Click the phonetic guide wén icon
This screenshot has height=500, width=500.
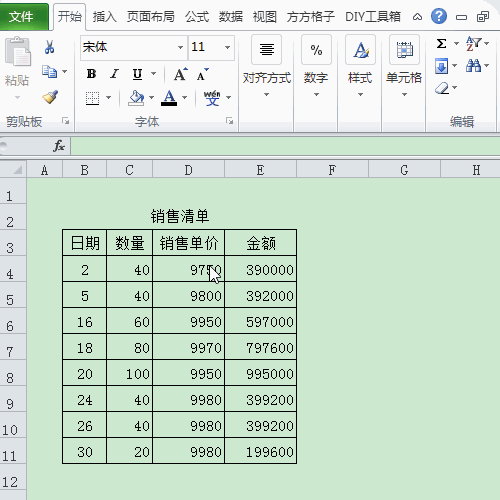click(212, 98)
